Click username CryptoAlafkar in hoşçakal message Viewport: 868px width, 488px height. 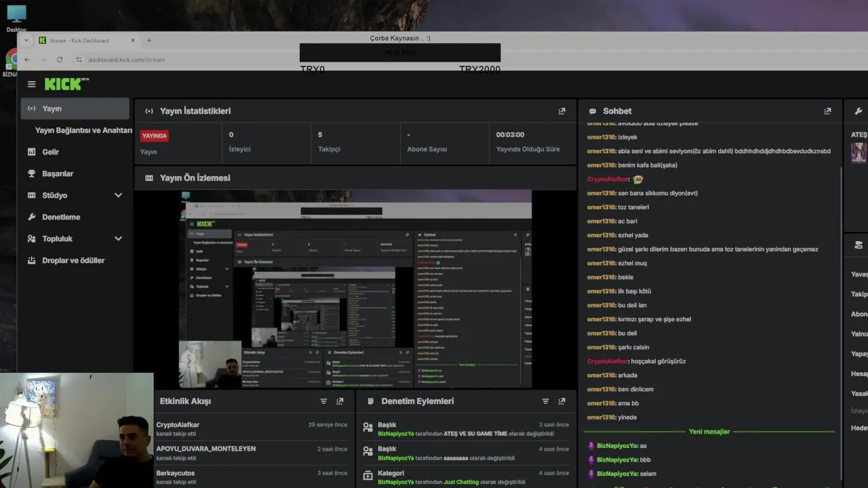[x=608, y=361]
